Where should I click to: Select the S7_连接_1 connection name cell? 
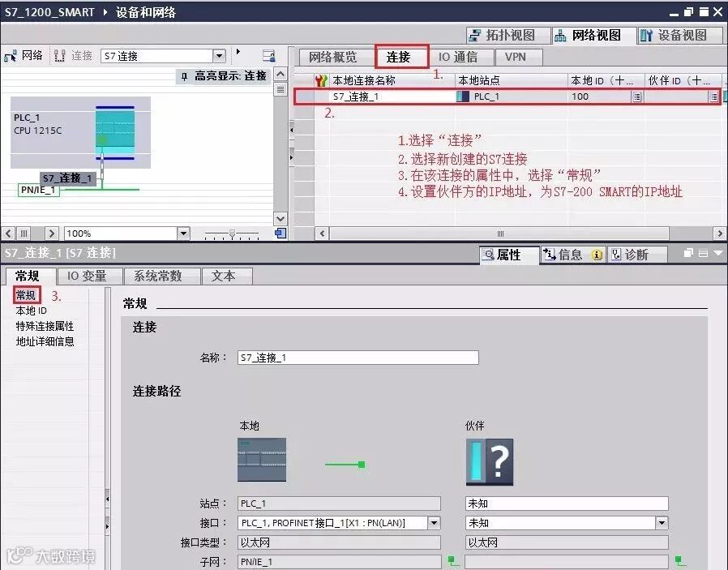click(392, 96)
